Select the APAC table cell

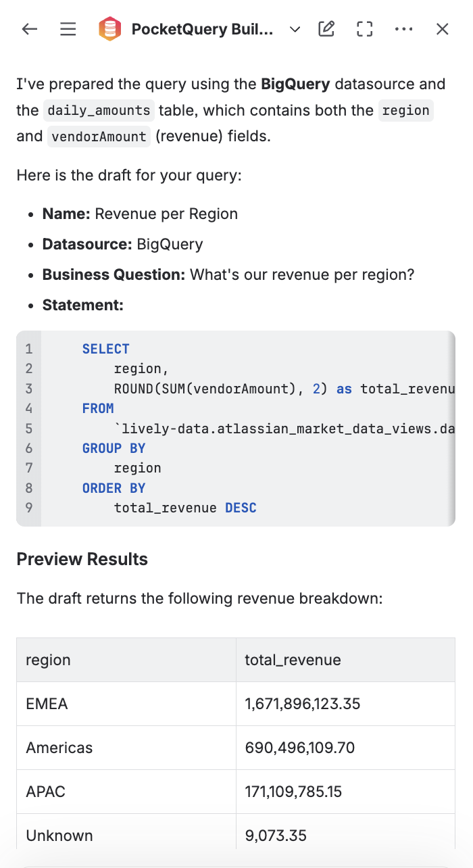[x=126, y=792]
